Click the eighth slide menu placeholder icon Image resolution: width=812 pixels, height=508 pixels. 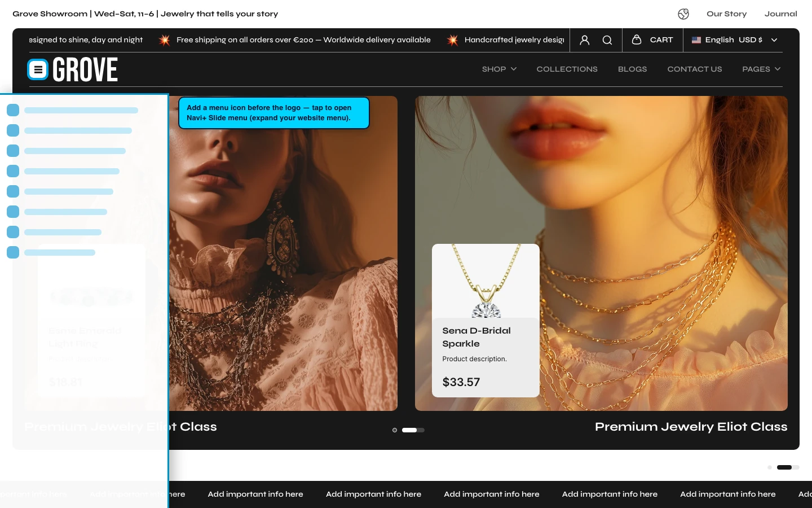point(13,252)
